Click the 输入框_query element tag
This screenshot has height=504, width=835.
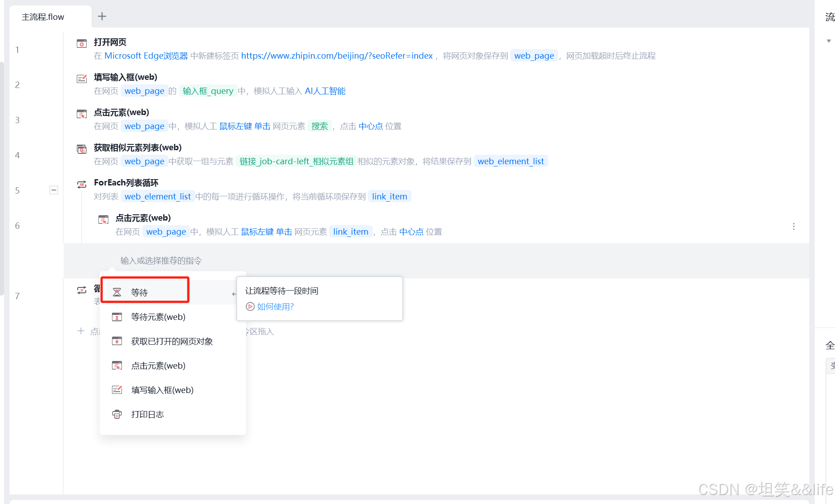tap(208, 91)
